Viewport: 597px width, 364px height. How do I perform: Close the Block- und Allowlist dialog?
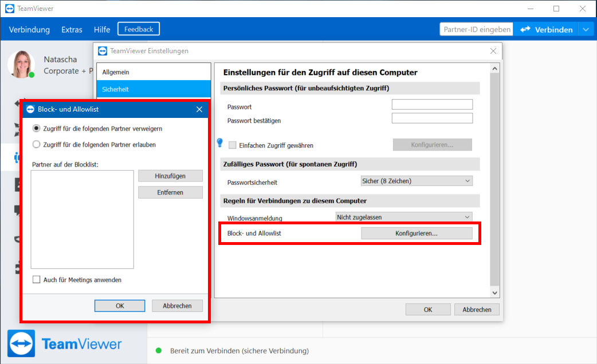click(199, 109)
